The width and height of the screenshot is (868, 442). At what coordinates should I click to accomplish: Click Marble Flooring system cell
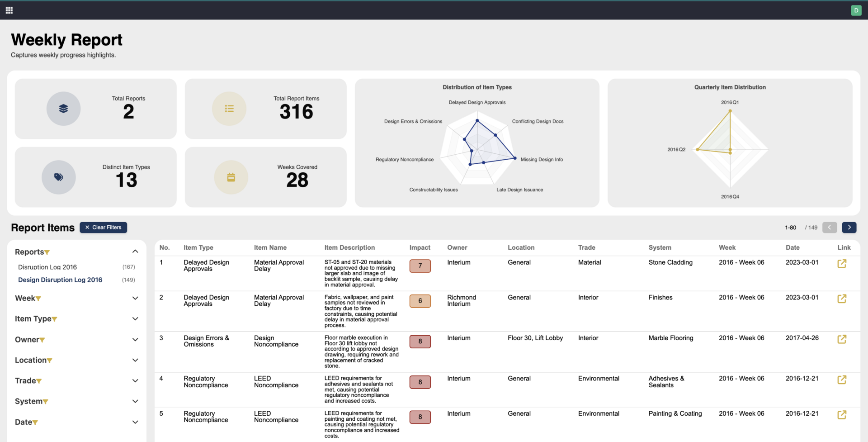pos(670,338)
